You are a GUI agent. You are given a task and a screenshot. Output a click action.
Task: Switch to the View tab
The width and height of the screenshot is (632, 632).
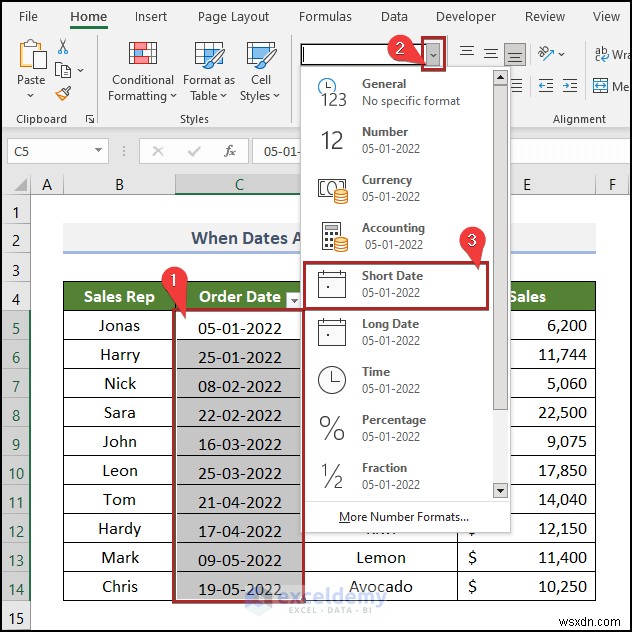click(606, 17)
